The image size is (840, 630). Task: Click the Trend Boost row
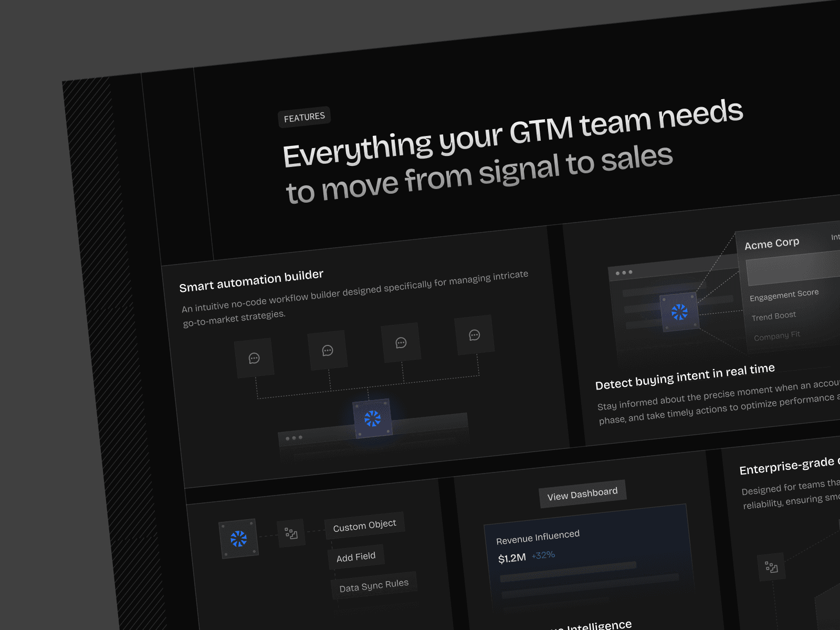(x=774, y=316)
